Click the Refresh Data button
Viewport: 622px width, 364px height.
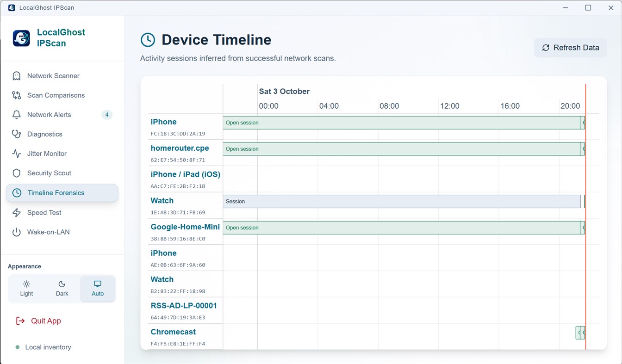(570, 48)
